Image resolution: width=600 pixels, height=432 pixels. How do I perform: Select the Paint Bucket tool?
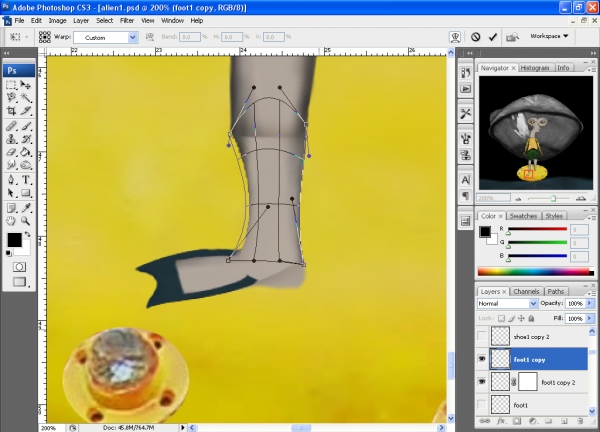(x=26, y=152)
